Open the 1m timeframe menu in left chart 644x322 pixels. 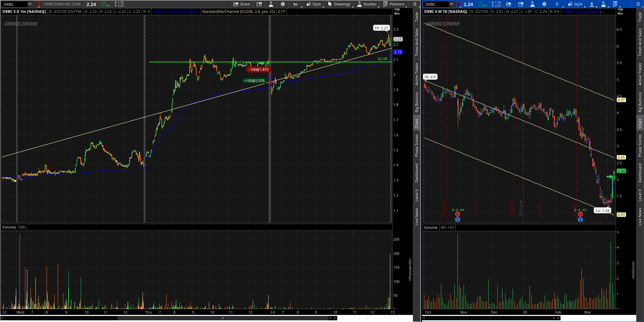296,4
